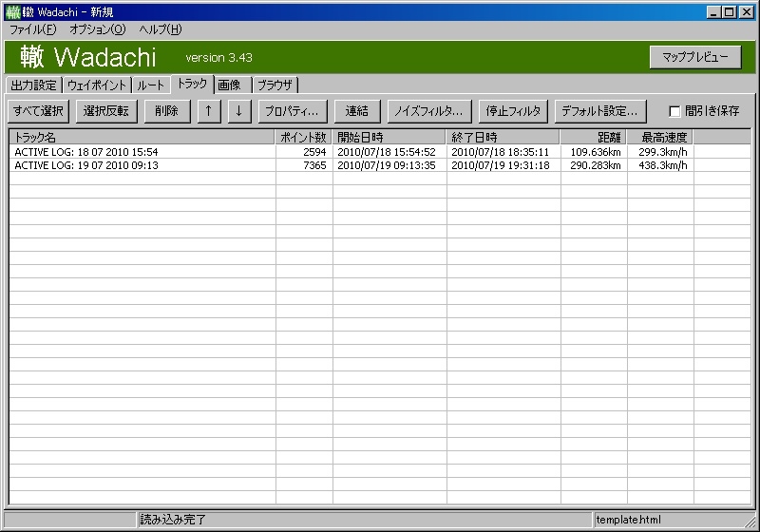The image size is (760, 532).
Task: Minimize the Wadachi window
Action: pos(713,12)
